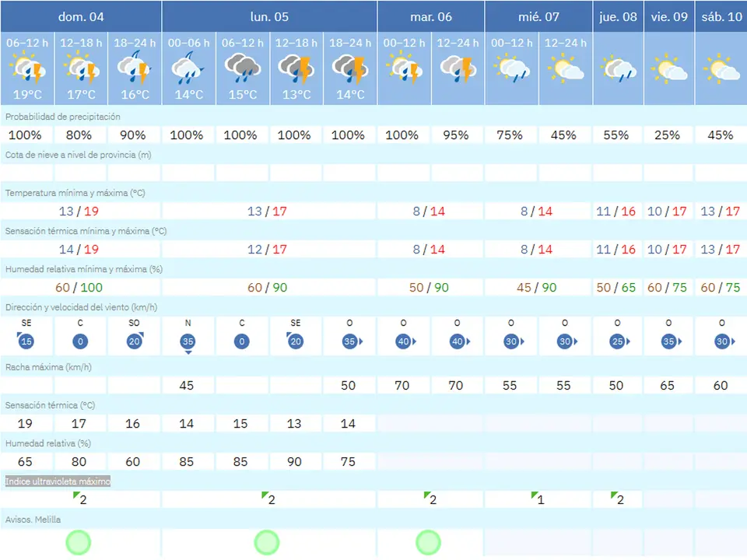Image resolution: width=747 pixels, height=560 pixels.
Task: Select the sáb. 10 day header
Action: pyautogui.click(x=721, y=16)
